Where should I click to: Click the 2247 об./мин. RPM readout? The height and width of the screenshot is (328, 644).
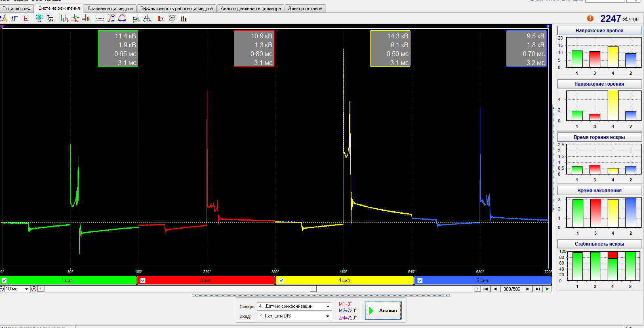[619, 19]
